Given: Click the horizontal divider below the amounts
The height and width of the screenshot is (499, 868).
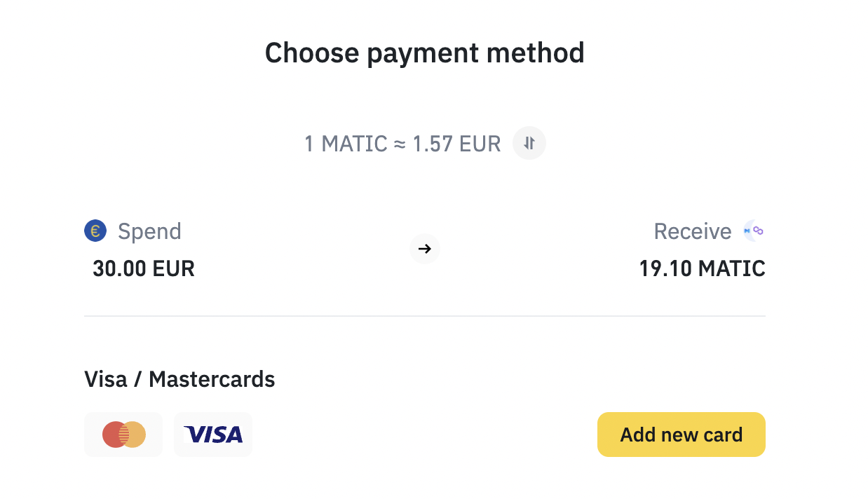Looking at the screenshot, I should [x=424, y=316].
